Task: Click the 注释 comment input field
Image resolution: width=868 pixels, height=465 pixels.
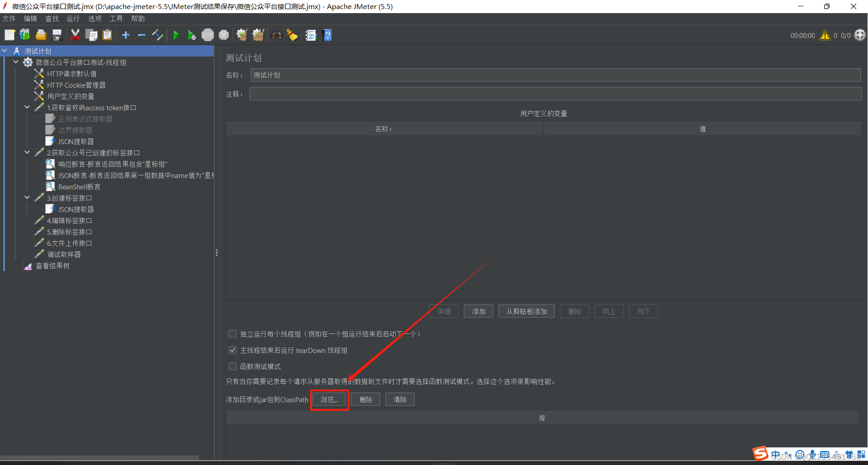Action: (x=556, y=94)
